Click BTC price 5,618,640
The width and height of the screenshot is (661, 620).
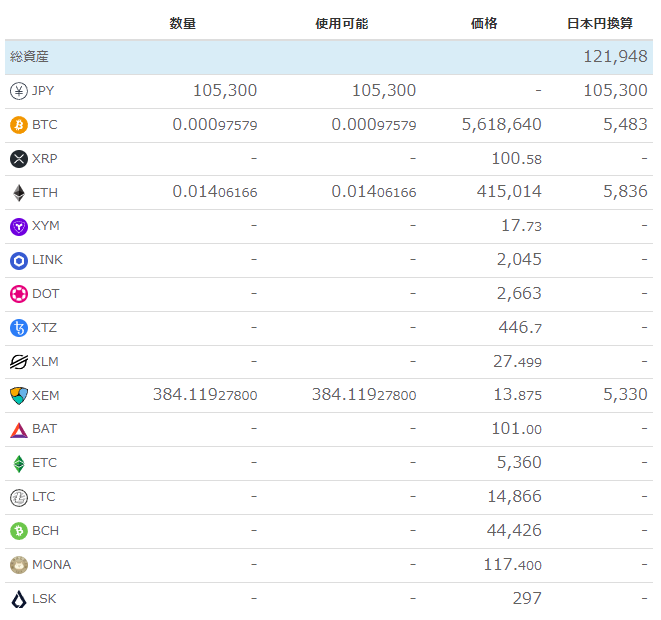point(501,124)
